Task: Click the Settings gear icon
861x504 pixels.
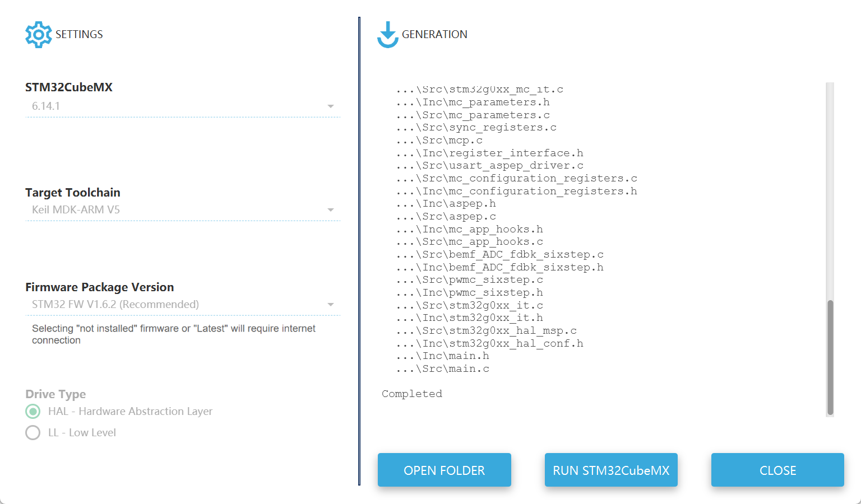Action: (38, 35)
